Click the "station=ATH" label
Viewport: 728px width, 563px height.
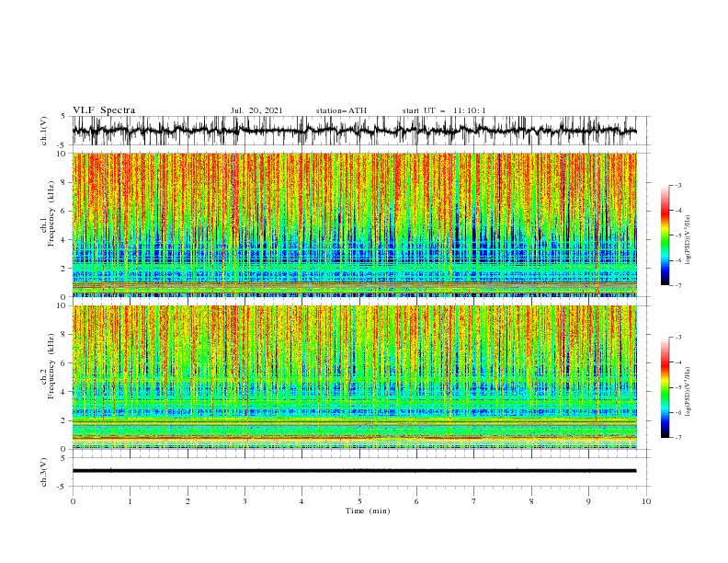click(341, 110)
